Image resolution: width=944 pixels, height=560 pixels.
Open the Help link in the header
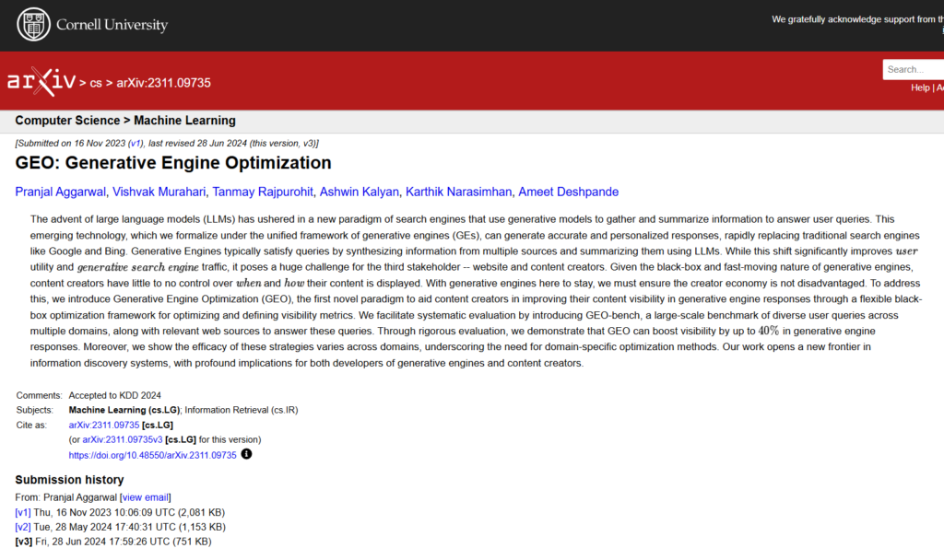[919, 87]
